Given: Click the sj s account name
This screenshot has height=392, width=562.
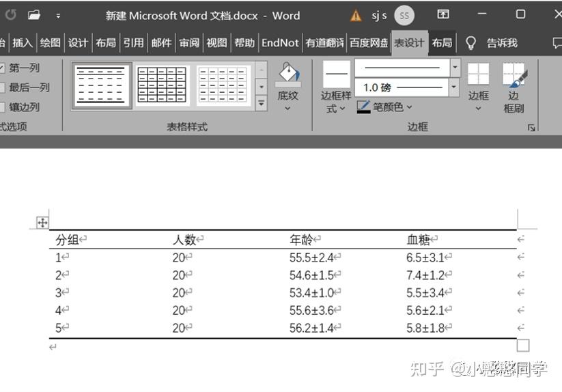Looking at the screenshot, I should (x=379, y=16).
